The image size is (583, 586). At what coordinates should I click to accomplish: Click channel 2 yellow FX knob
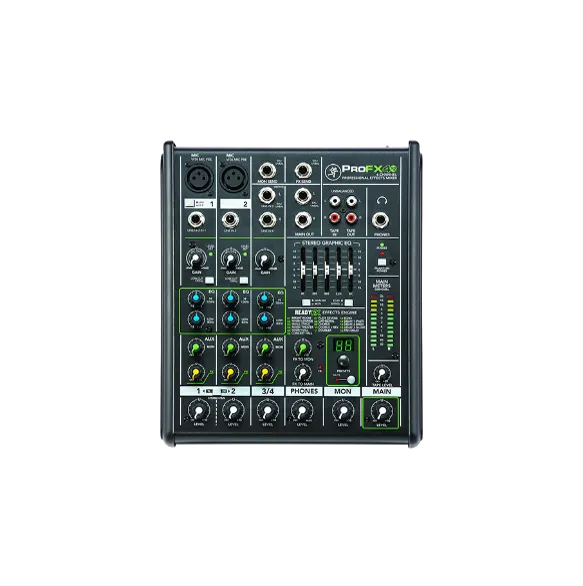[x=230, y=372]
